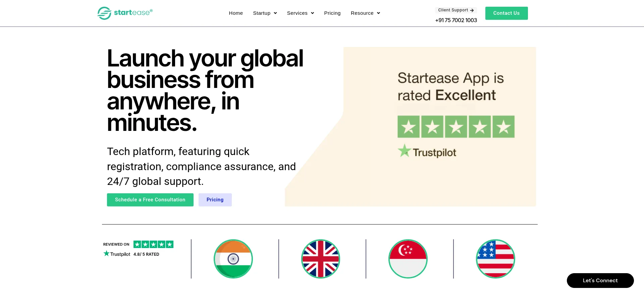The height and width of the screenshot is (298, 644).
Task: Expand the Startup dropdown menu
Action: tap(265, 13)
